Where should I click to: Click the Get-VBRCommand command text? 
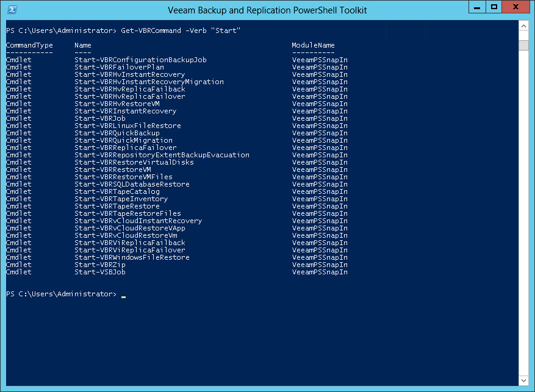coord(181,30)
